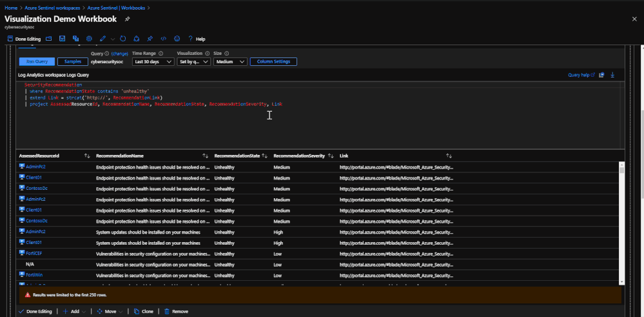The height and width of the screenshot is (317, 644).
Task: Open Help from the toolbar
Action: (x=197, y=39)
